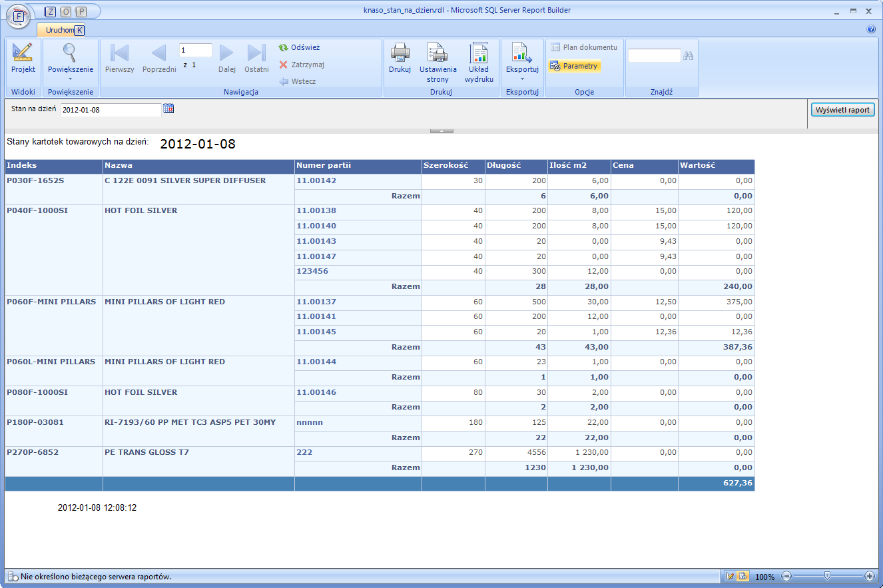883x588 pixels.
Task: Toggle the Plan dokumentu option
Action: tap(584, 47)
